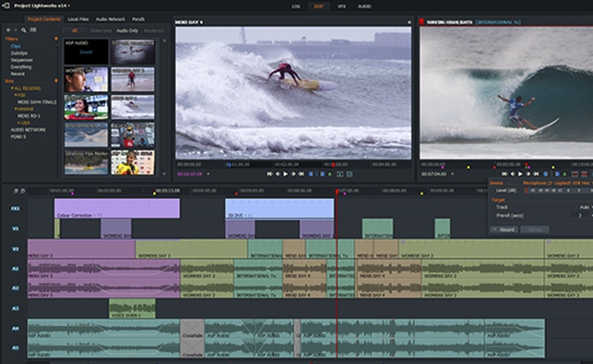Viewport: 593px width, 364px height.
Task: Select the Sequences filter
Action: (21, 60)
